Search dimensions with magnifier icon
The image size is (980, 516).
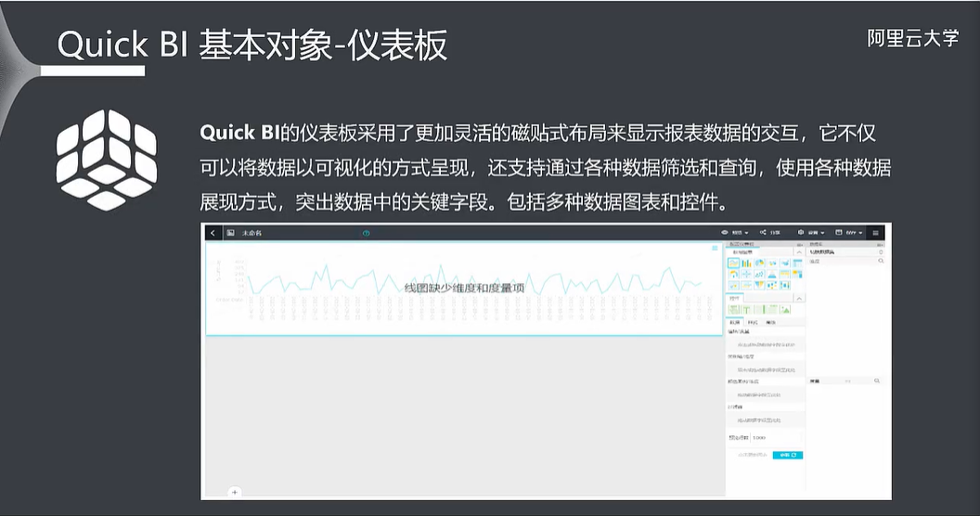click(881, 261)
